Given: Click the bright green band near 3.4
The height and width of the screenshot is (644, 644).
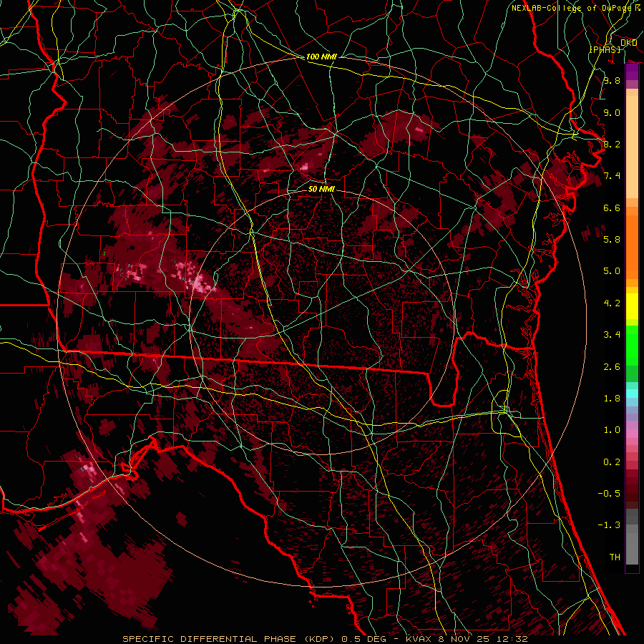Looking at the screenshot, I should point(632,335).
